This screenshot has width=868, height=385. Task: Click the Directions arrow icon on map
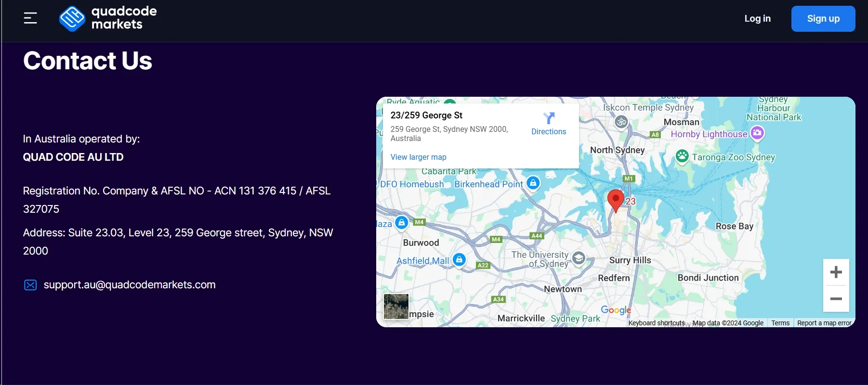click(549, 118)
